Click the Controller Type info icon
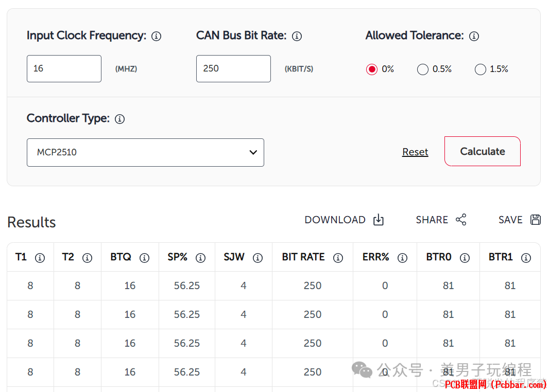549x392 pixels. coord(120,119)
